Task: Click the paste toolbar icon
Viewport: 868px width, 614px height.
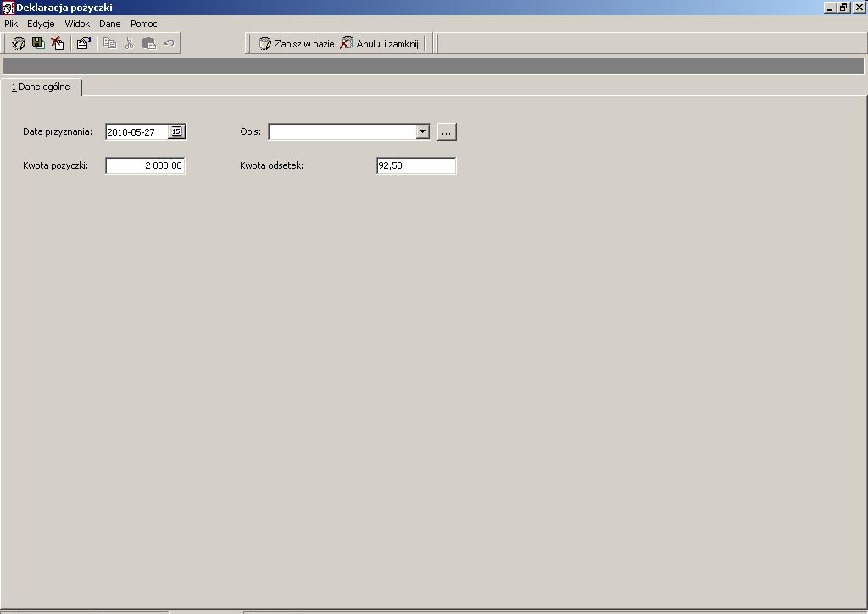Action: tap(149, 43)
